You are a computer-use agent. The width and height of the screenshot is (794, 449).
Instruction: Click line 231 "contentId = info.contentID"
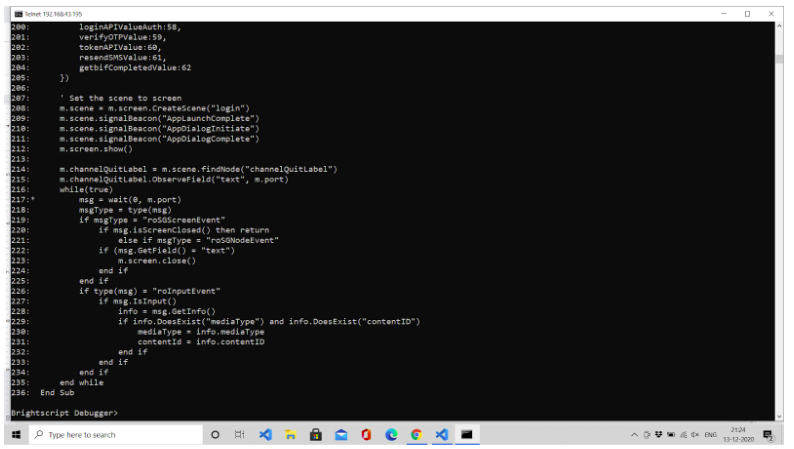click(201, 342)
